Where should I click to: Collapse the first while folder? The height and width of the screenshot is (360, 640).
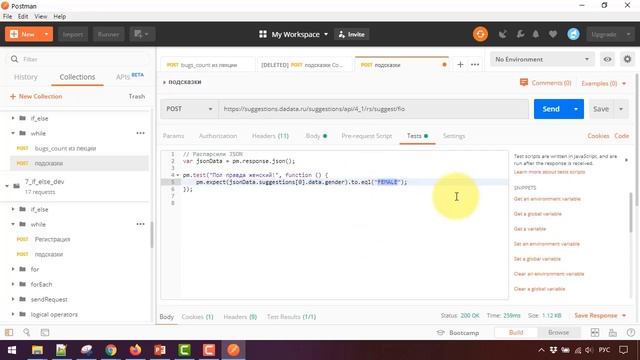point(13,133)
